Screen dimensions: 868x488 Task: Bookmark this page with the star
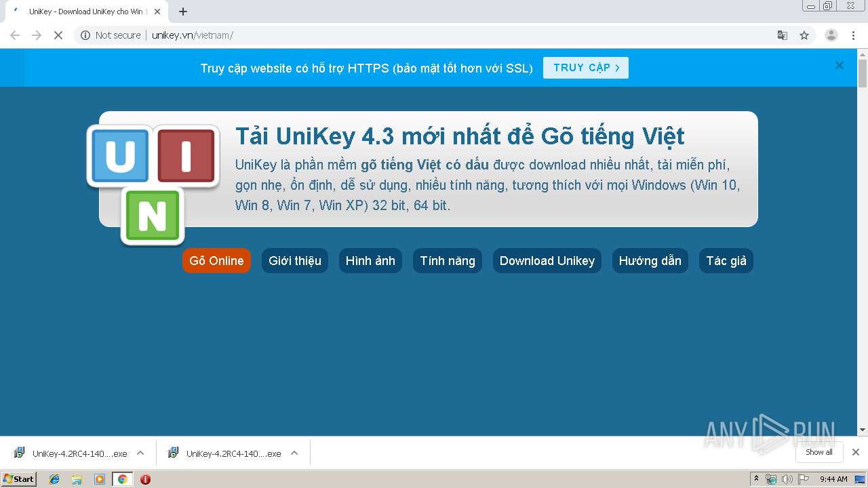click(804, 35)
